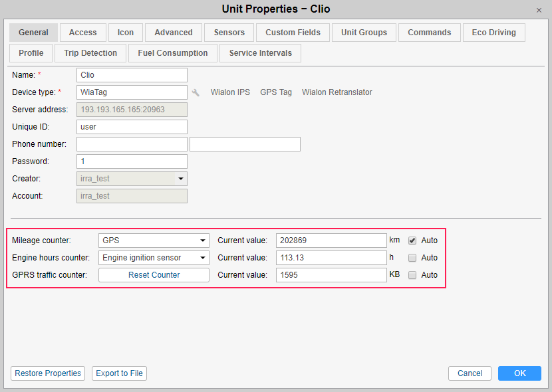Screen dimensions: 552x392
Task: Enable Auto for engine hours counter
Action: point(412,257)
